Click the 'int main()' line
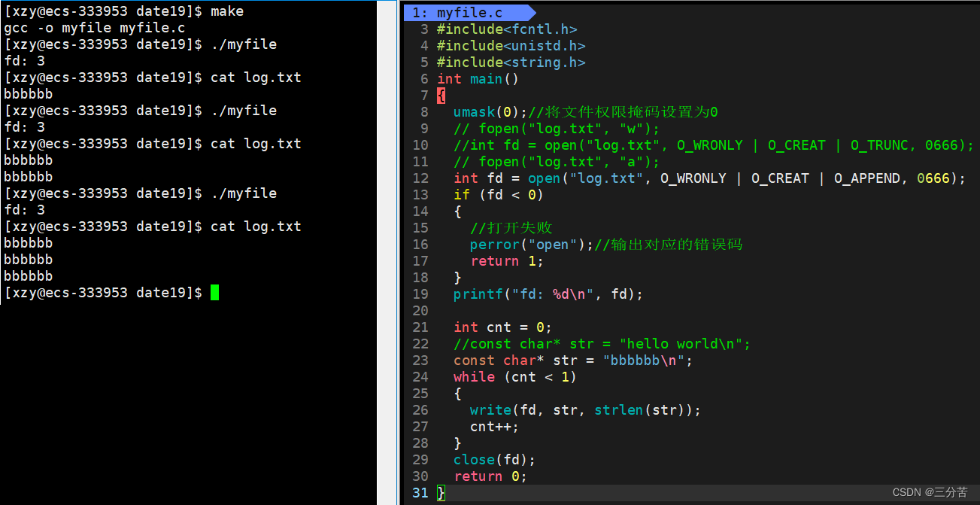 (x=478, y=79)
